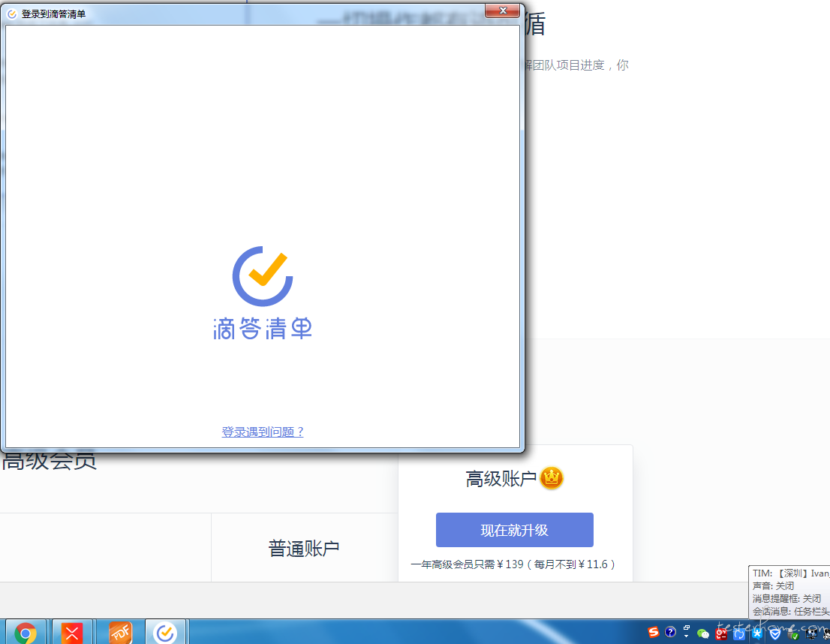The height and width of the screenshot is (644, 830).
Task: Click the blue shield security tray icon
Action: click(x=775, y=633)
